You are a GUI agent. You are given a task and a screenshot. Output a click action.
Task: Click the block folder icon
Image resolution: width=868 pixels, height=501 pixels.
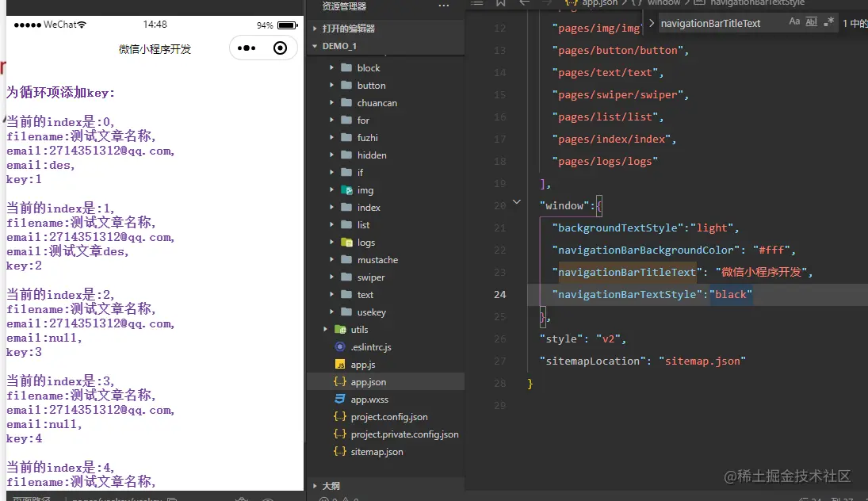(346, 67)
